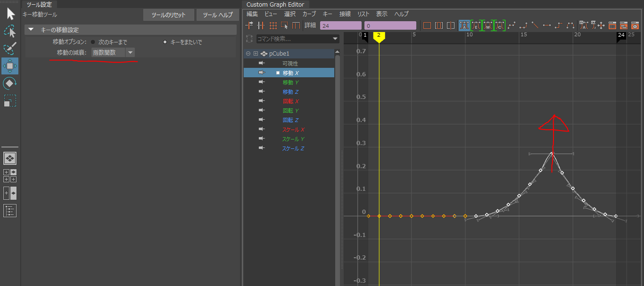Click the ツール ヘルプ button
This screenshot has width=644, height=286.
(218, 15)
